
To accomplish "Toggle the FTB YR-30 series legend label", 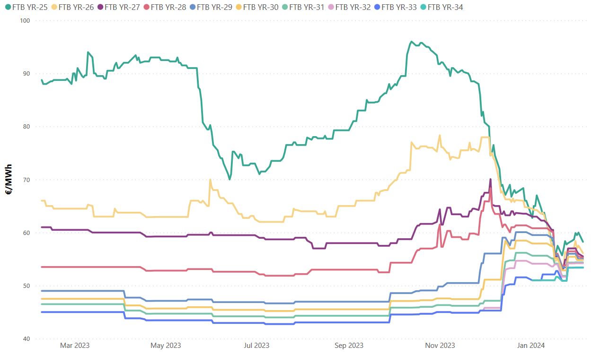I will 261,8.
